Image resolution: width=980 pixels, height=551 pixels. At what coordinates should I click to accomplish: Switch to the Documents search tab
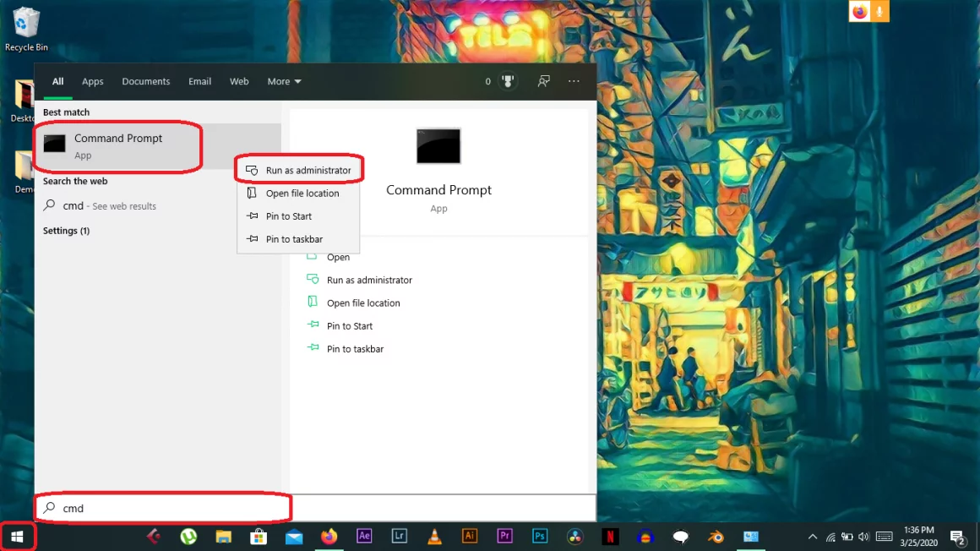145,81
